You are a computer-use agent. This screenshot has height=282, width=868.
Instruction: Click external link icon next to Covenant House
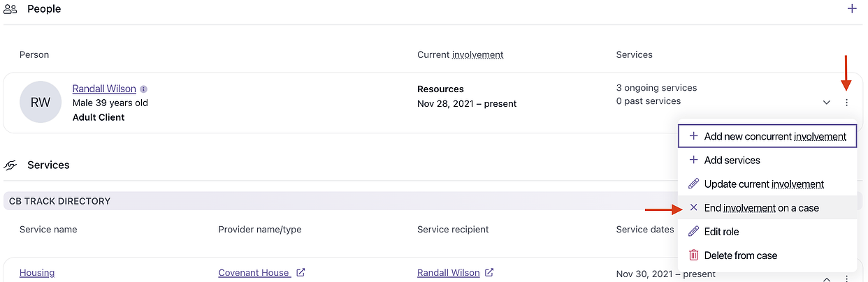(x=301, y=273)
